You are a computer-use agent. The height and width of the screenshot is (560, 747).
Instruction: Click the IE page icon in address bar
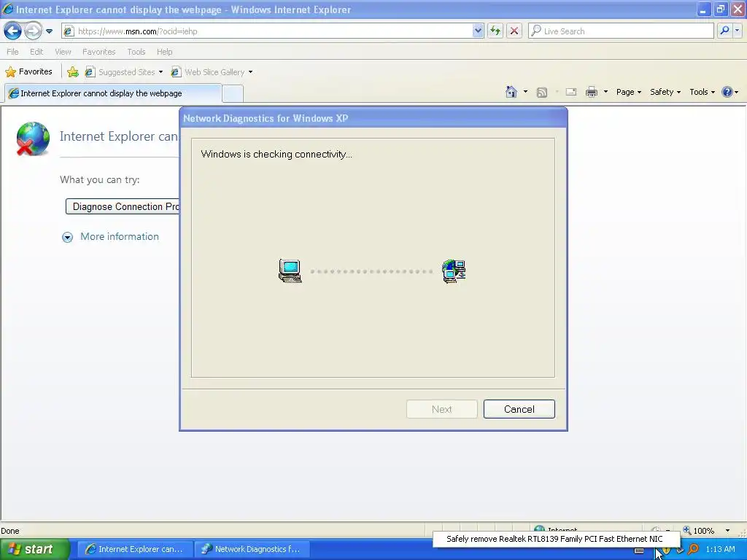coord(69,31)
